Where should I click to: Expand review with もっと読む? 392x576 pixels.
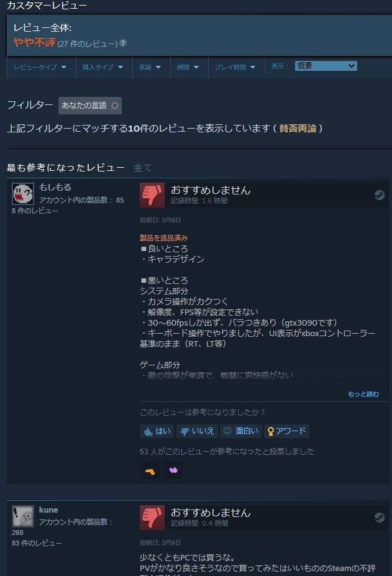point(363,394)
